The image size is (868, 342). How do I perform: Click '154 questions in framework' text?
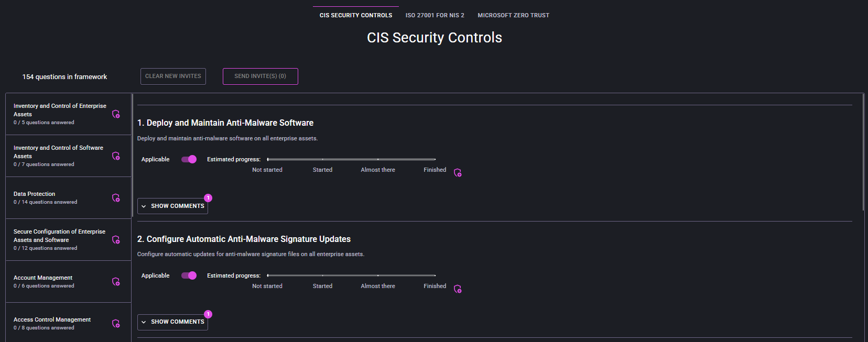[x=64, y=76]
